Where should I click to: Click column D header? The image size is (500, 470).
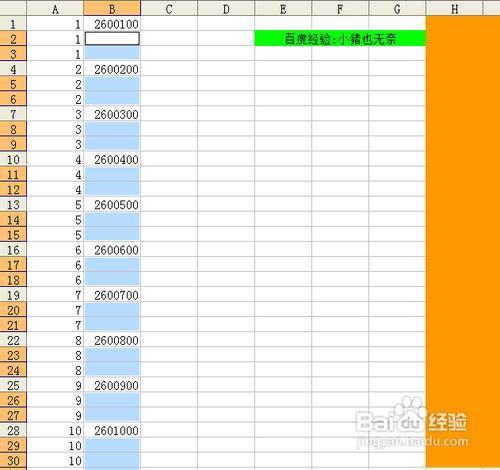[x=226, y=8]
